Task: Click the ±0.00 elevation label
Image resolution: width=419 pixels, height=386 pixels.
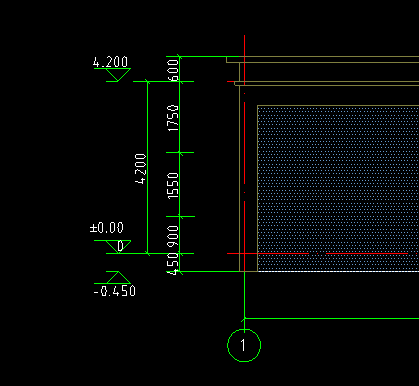Action: [x=107, y=228]
